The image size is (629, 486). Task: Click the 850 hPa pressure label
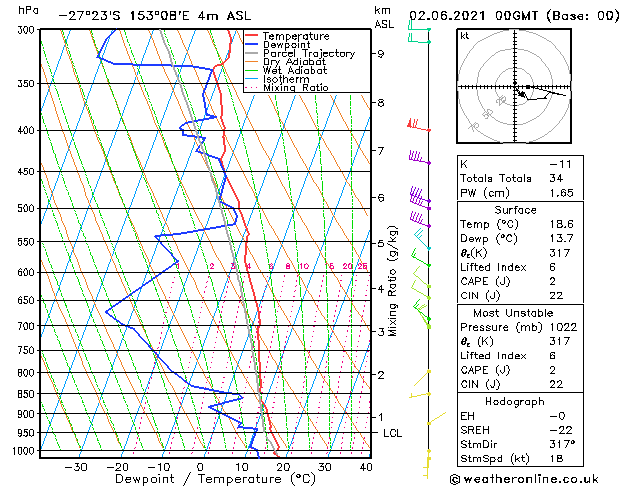click(28, 394)
